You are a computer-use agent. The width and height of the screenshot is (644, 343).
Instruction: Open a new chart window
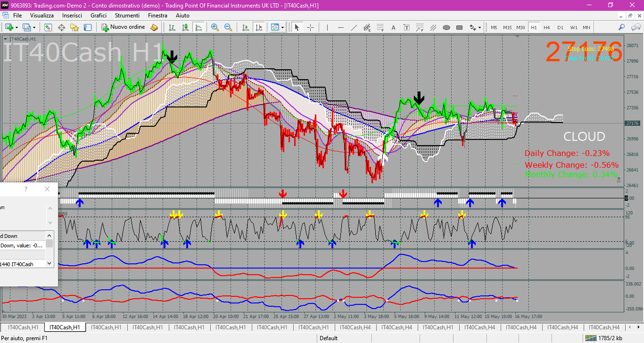tap(9, 27)
